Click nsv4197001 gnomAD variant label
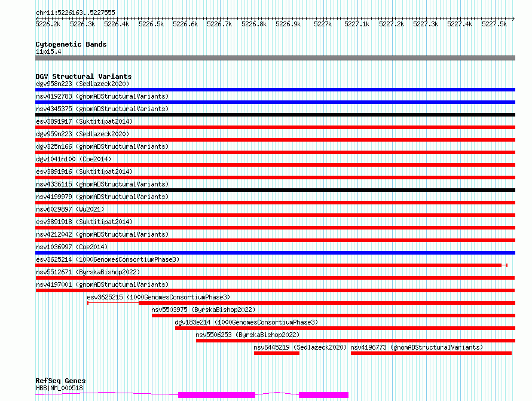532x401 pixels. click(x=102, y=284)
